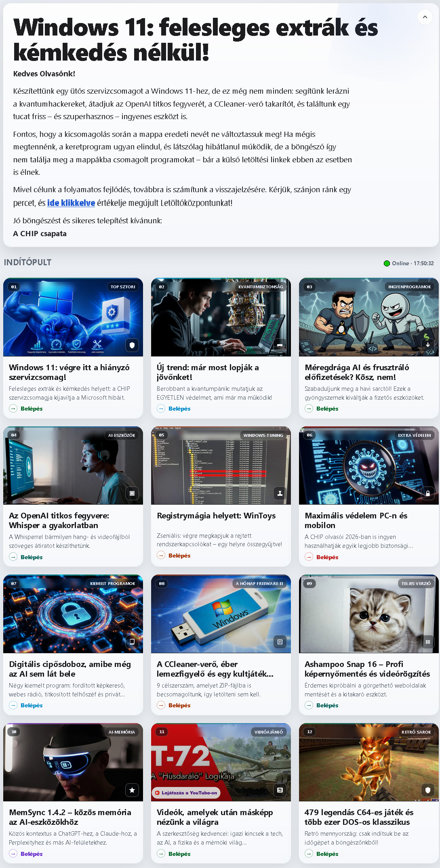The image size is (440, 868).
Task: Click the shield badge on the Windows 11 szervizcsomag image
Action: [x=132, y=345]
